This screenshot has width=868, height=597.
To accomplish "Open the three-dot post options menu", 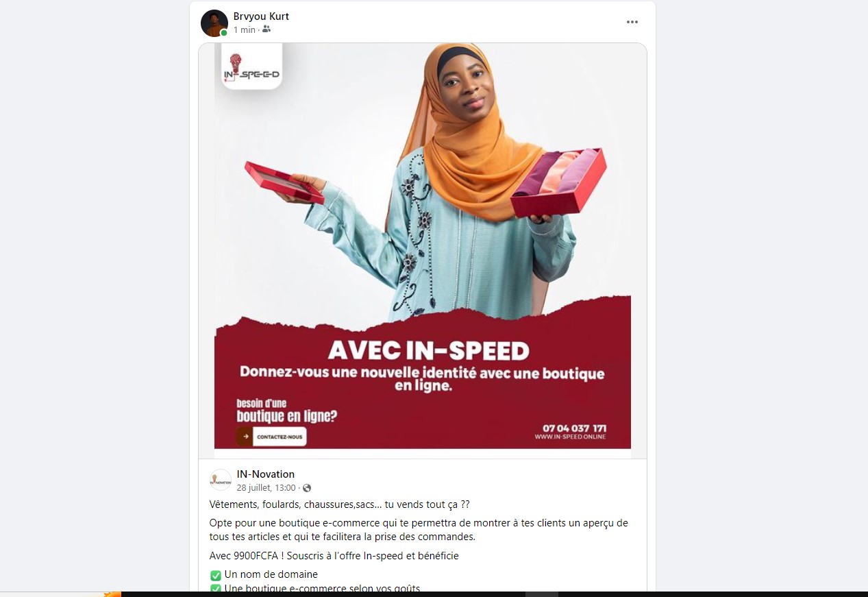I will pyautogui.click(x=632, y=23).
